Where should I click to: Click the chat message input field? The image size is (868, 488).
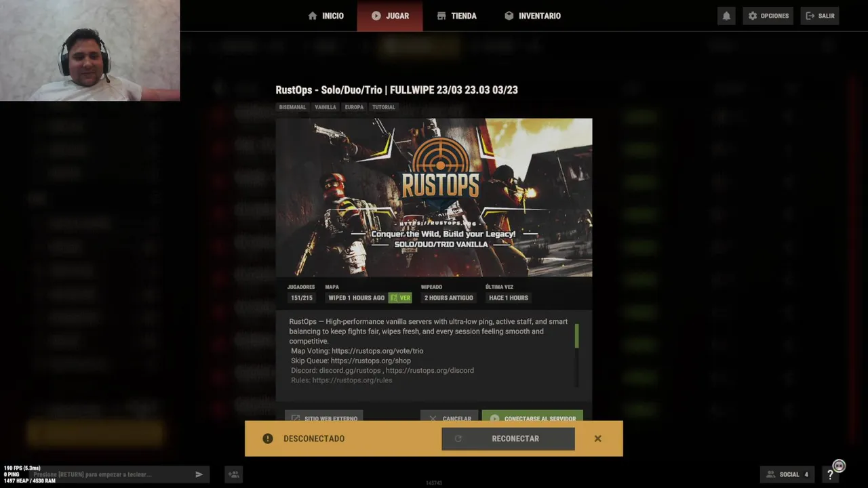112,474
